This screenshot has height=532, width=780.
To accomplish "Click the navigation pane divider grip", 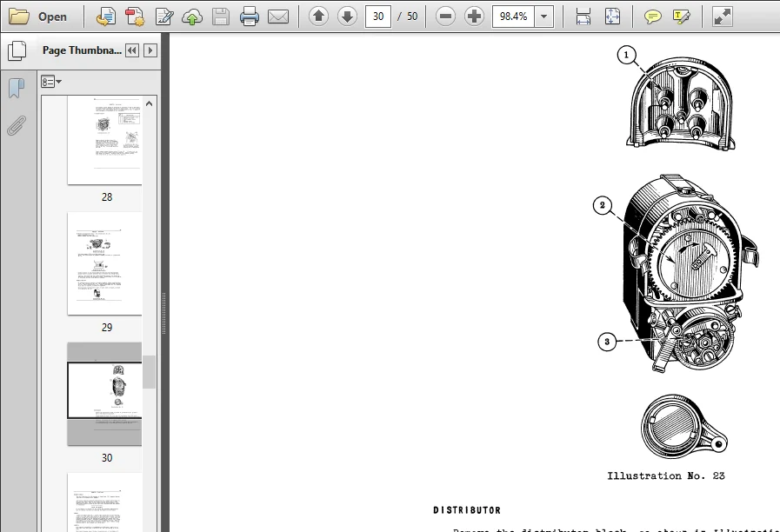I will (x=164, y=313).
